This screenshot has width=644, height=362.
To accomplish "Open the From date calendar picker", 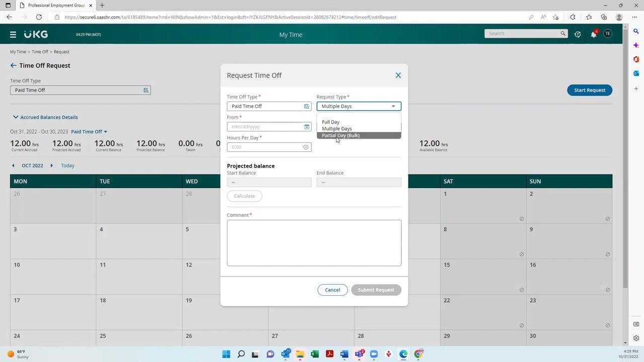I will point(306,127).
